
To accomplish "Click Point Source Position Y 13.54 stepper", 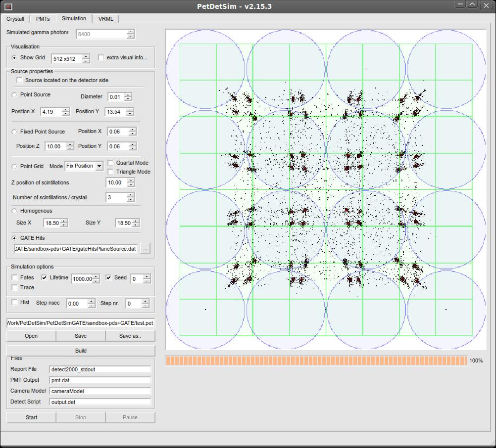I will pos(130,112).
